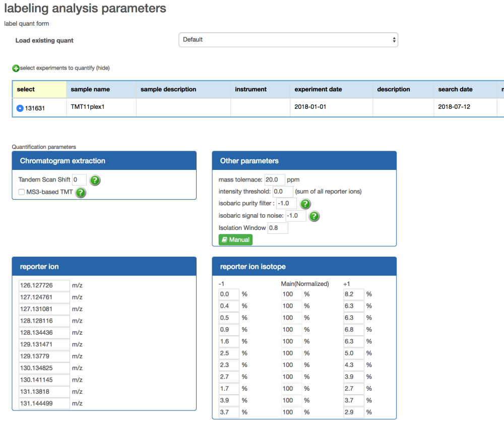Edit the -1 isotope field showing 2.3
Image resolution: width=504 pixels, height=423 pixels.
[x=229, y=365]
